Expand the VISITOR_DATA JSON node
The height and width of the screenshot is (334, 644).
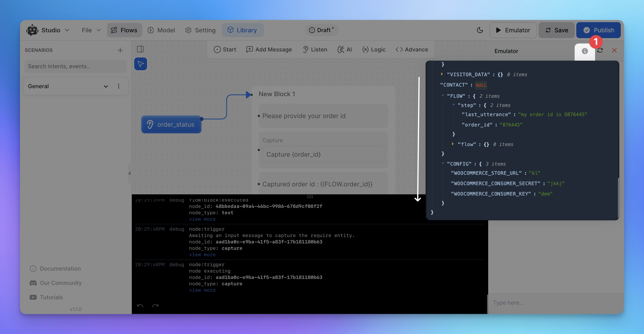(x=442, y=74)
